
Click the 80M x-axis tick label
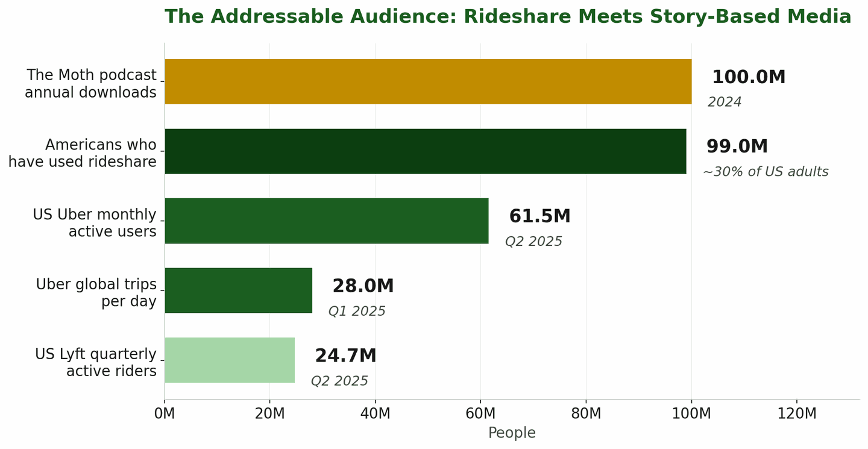pos(586,414)
